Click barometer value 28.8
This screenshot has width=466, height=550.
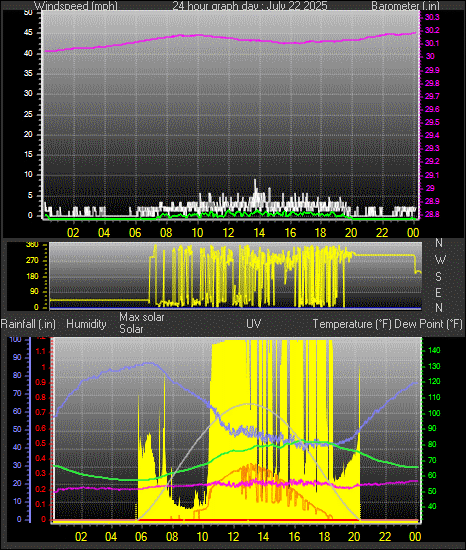(432, 214)
